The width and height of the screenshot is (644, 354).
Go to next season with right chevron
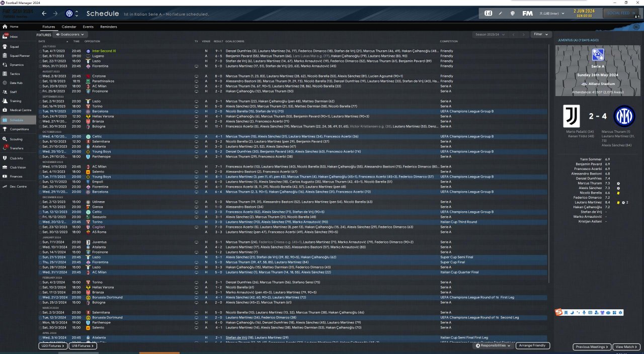pos(523,35)
